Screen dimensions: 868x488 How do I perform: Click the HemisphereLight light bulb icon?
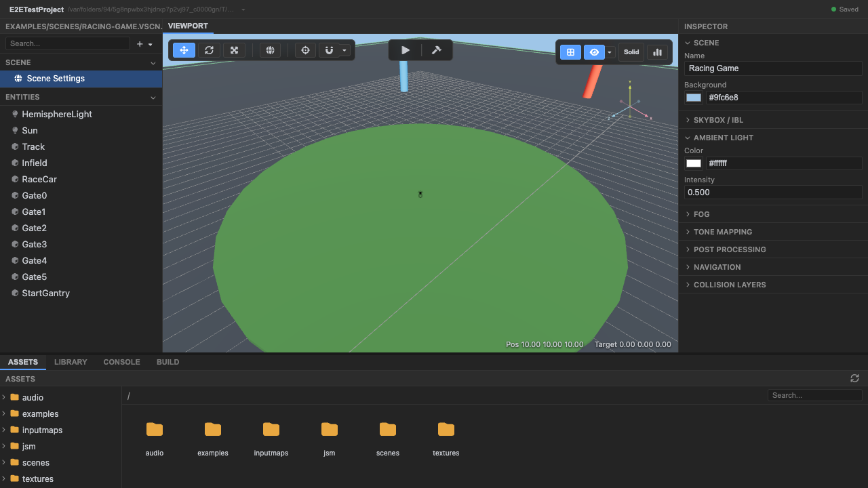click(15, 114)
